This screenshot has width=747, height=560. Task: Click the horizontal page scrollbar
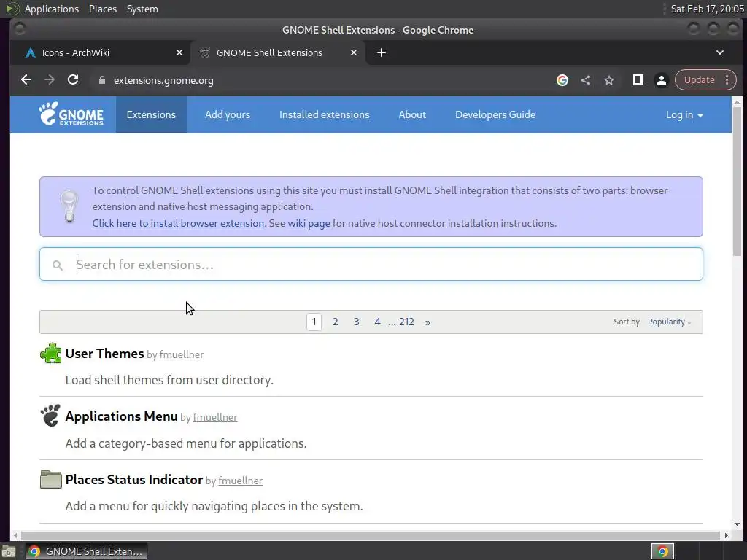pos(370,535)
